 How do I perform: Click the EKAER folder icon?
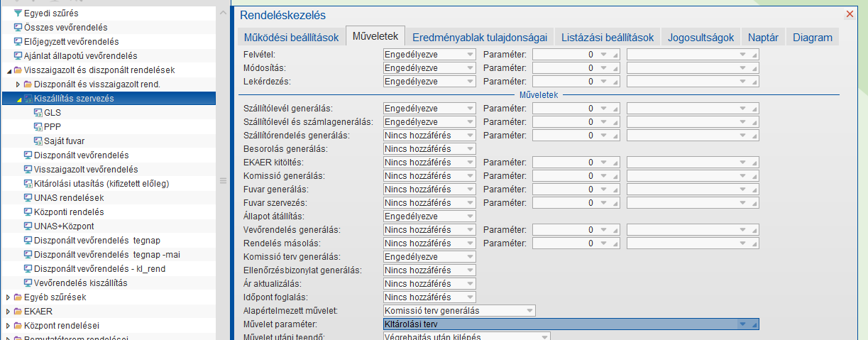pos(18,311)
